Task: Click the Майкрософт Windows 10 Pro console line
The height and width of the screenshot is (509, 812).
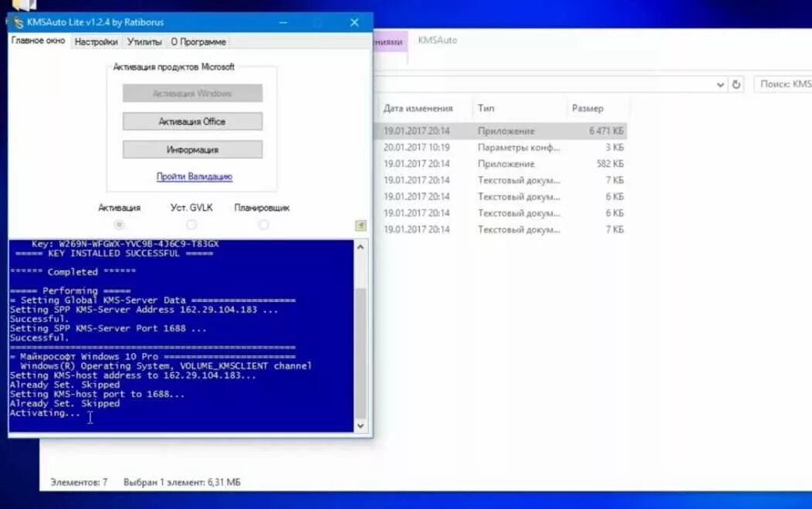Action: (153, 357)
